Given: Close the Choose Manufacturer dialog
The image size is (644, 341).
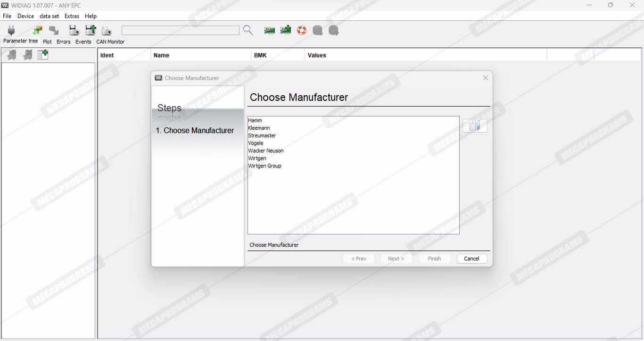Looking at the screenshot, I should point(485,78).
